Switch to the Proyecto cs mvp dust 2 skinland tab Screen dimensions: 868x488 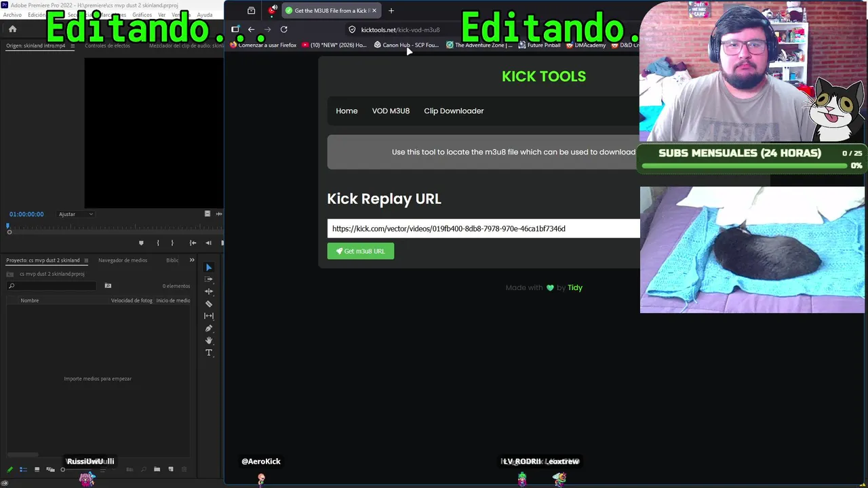[43, 260]
